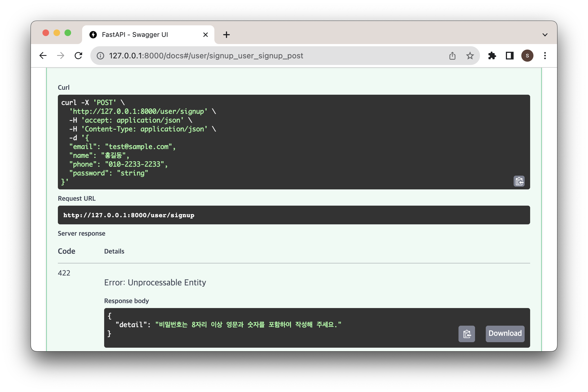Copy the curl command to clipboard
The height and width of the screenshot is (392, 588).
click(x=519, y=181)
